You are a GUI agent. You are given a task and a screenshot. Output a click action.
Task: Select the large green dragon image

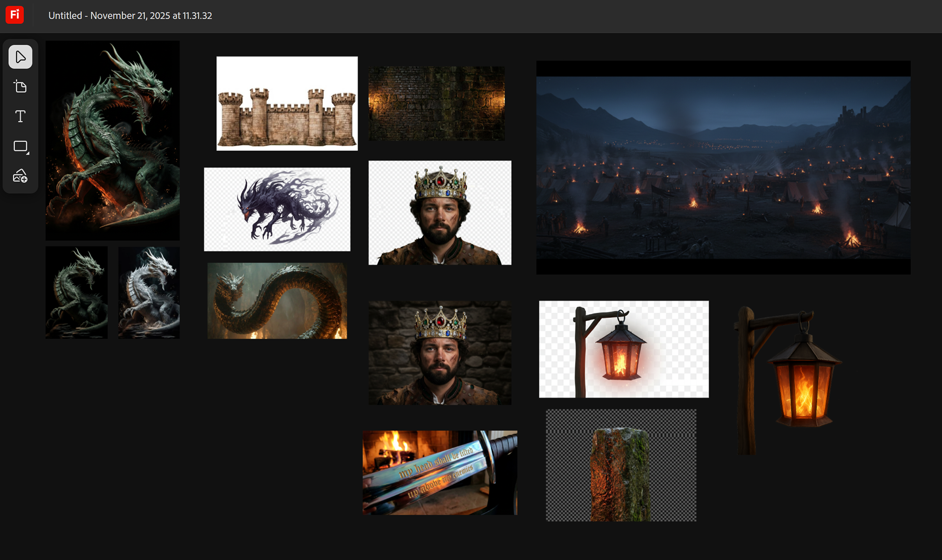[x=112, y=140]
